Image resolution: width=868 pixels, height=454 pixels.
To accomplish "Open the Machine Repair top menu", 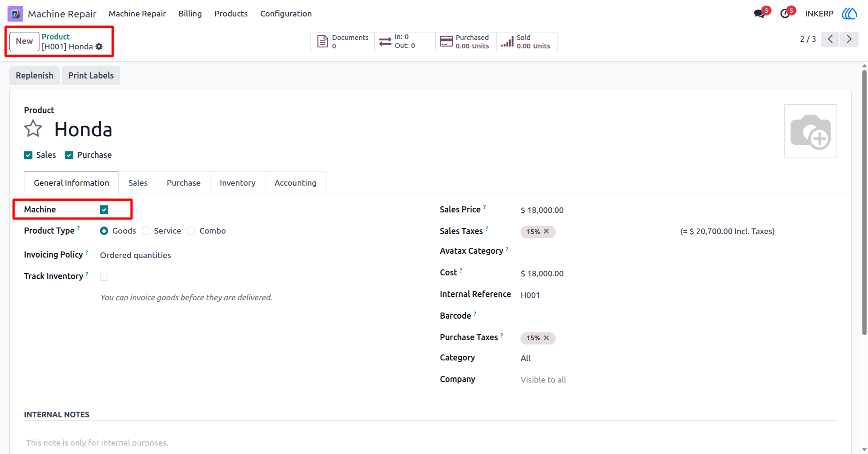I will [x=137, y=14].
